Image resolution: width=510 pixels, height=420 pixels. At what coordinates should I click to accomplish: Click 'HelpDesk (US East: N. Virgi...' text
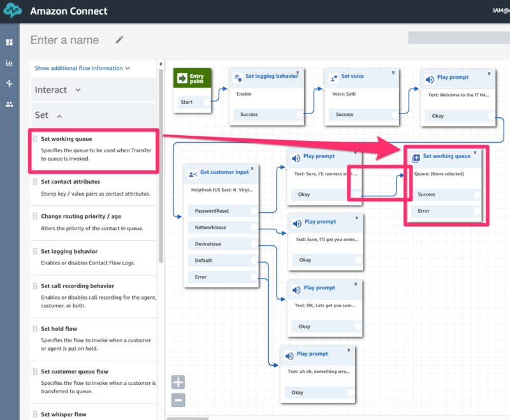point(222,190)
